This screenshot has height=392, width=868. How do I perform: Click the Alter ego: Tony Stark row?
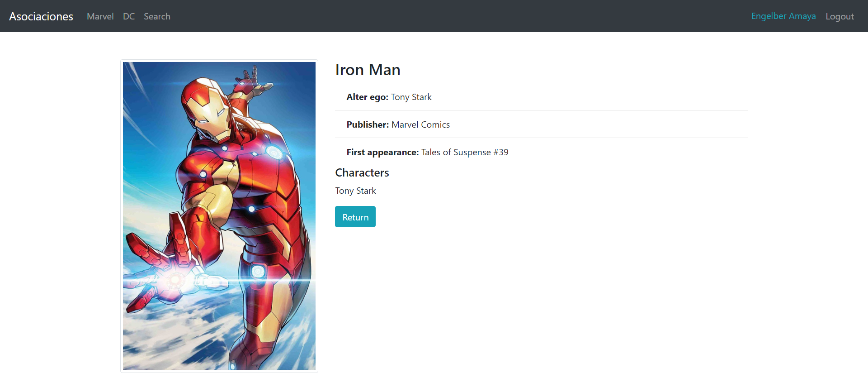pyautogui.click(x=541, y=97)
